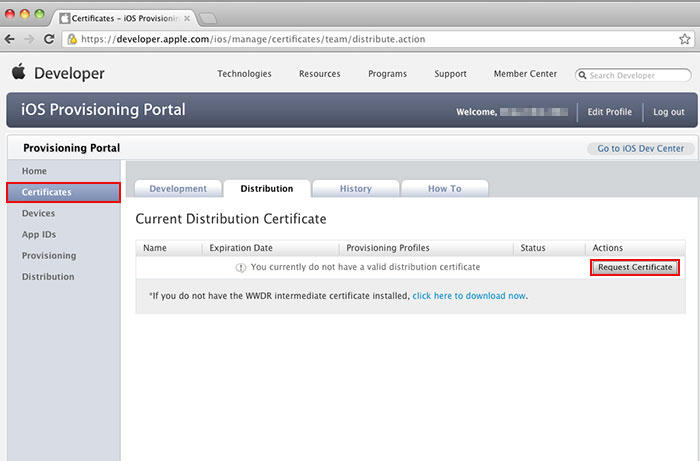The width and height of the screenshot is (700, 461).
Task: Open App IDs in the sidebar
Action: click(x=39, y=234)
